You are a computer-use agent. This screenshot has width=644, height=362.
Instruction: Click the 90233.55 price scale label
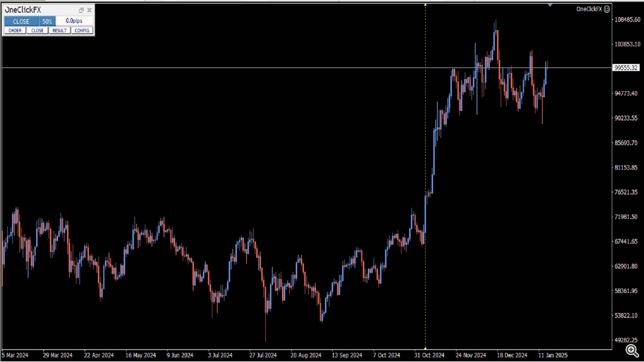[x=626, y=118]
